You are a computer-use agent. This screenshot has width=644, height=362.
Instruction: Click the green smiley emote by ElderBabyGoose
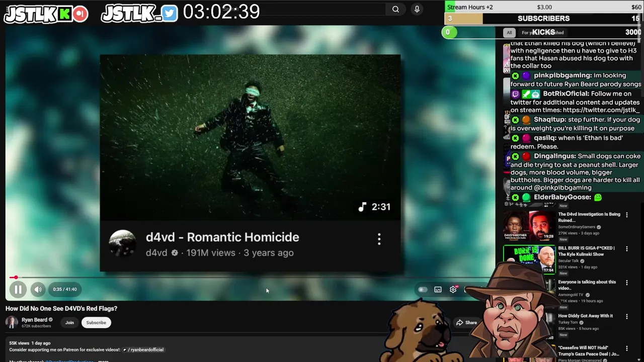coord(598,197)
